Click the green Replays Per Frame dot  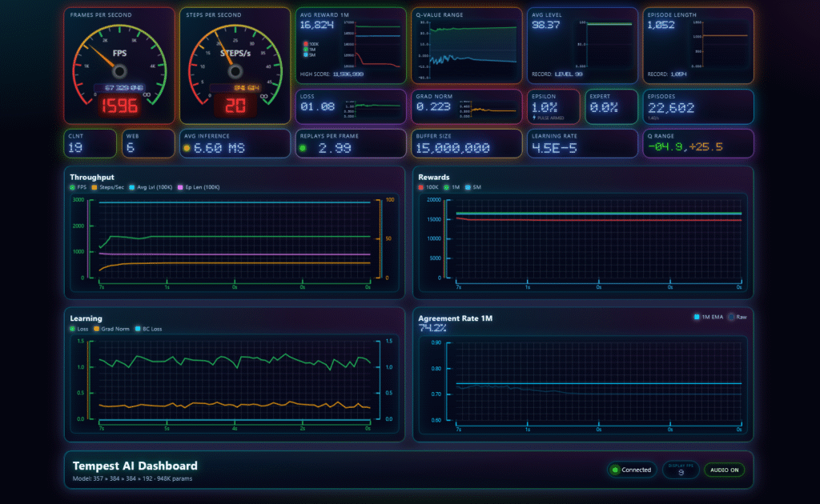pos(302,148)
